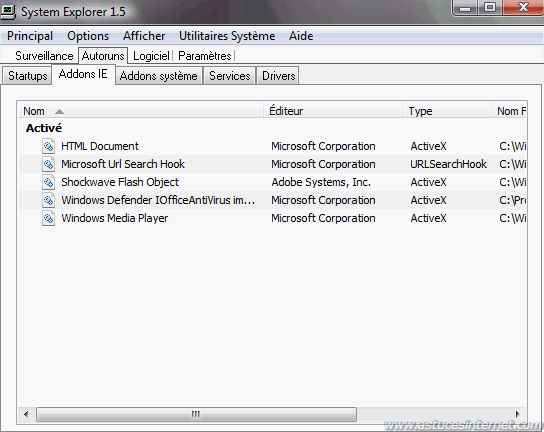Screen dimensions: 544x432
Task: Select the Windows Defender IOfficeAntiVirus entry
Action: tap(158, 200)
